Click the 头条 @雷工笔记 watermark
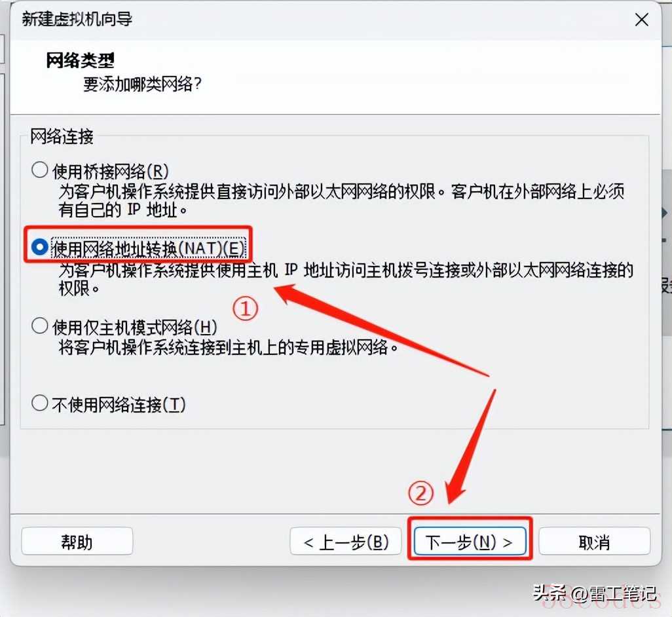 pos(595,593)
